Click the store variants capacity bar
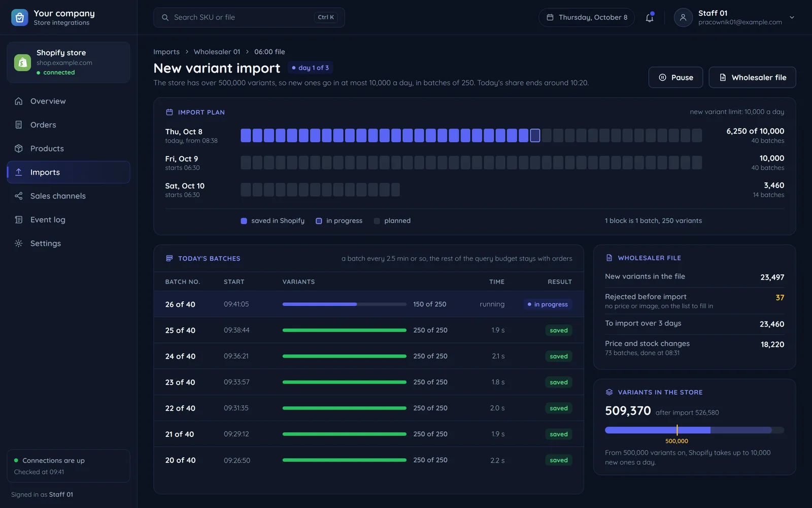 (694, 430)
